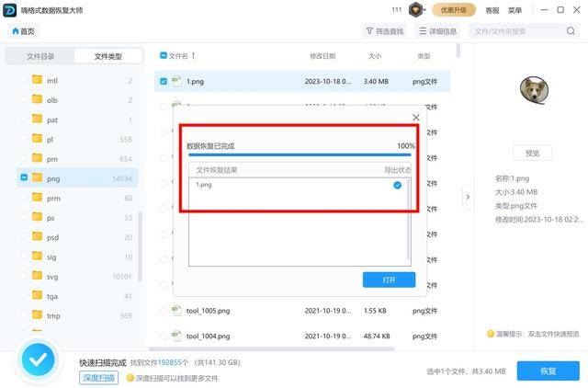Viewport: 588px width, 388px height.
Task: Click the 深度扫描 deep scan button
Action: 98,378
